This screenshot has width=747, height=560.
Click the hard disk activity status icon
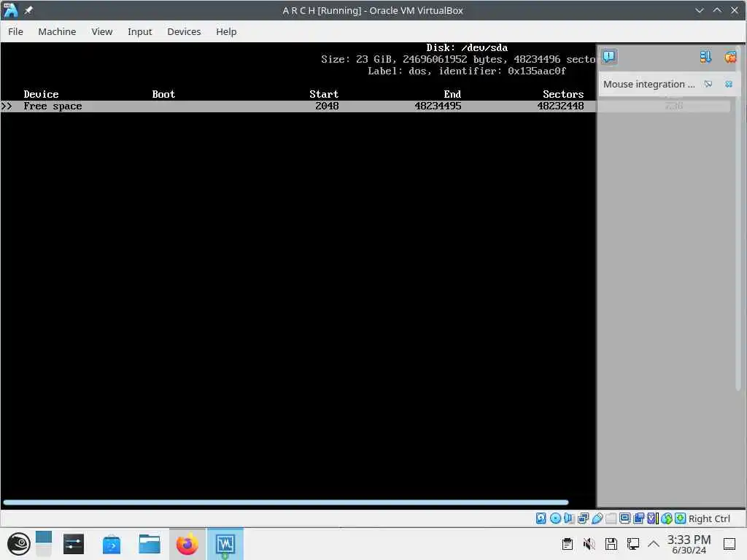(541, 518)
